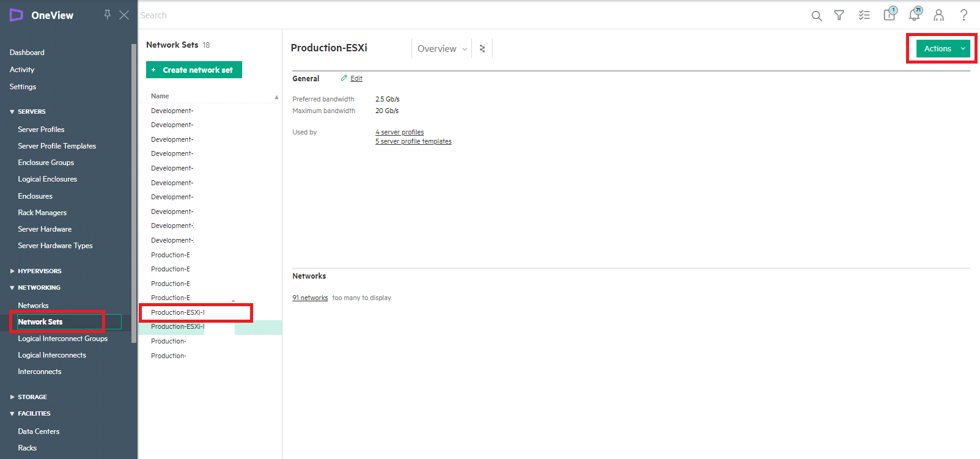Collapse the SERVERS menu section

point(12,112)
